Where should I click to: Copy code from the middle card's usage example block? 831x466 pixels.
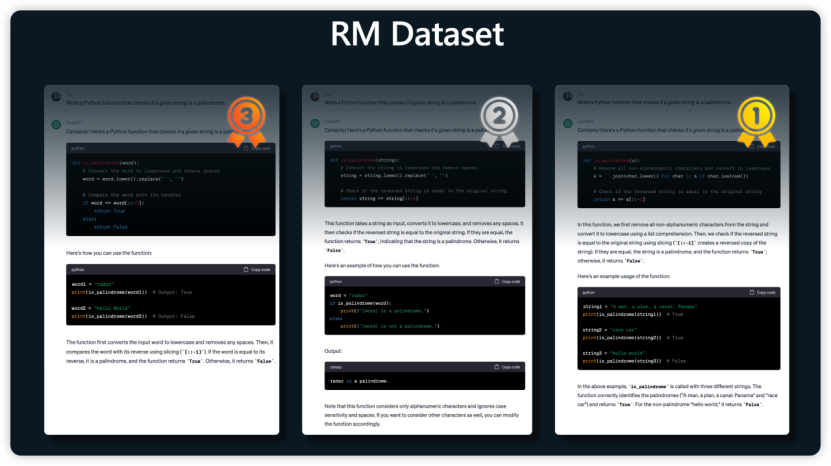511,282
